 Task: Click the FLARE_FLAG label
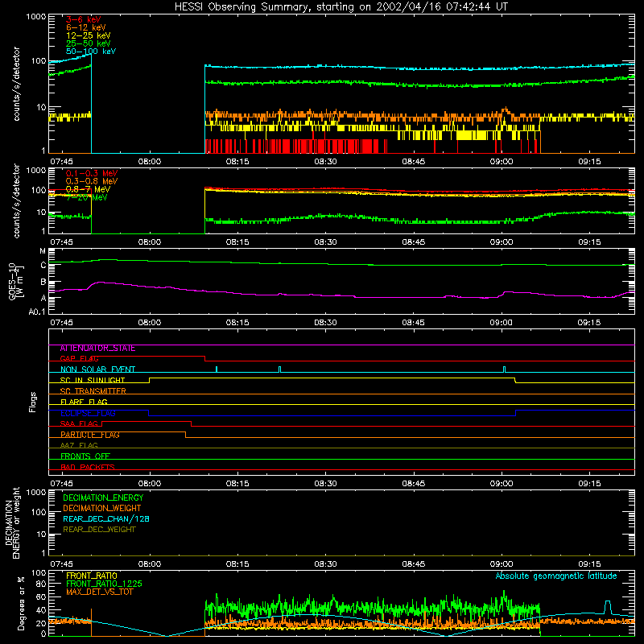tap(84, 402)
